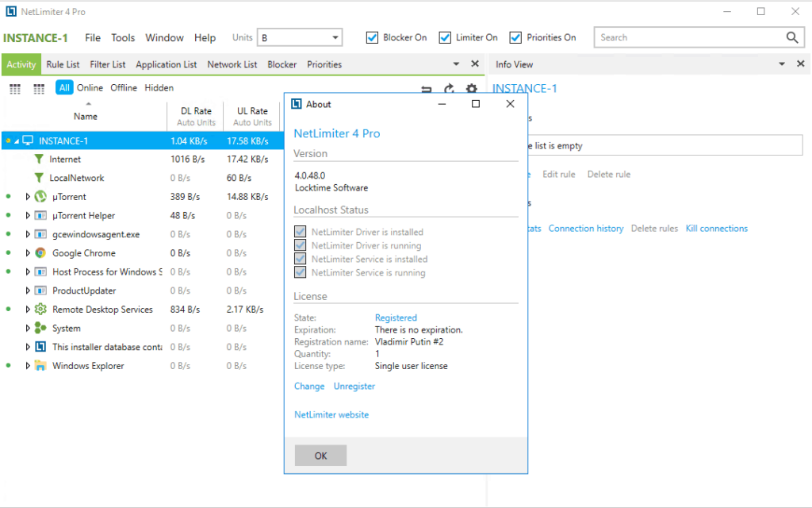Open the Help menu
Image resolution: width=812 pixels, height=508 pixels.
click(x=205, y=37)
